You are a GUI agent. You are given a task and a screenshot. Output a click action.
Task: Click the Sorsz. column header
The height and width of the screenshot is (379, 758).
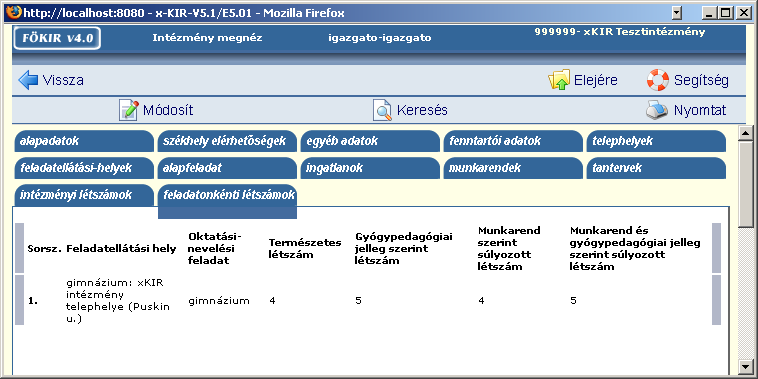point(44,249)
